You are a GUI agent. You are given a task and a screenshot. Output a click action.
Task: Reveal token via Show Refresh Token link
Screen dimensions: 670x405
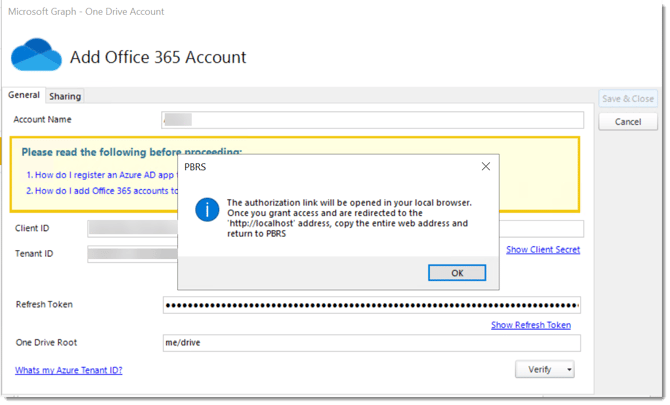coord(531,325)
